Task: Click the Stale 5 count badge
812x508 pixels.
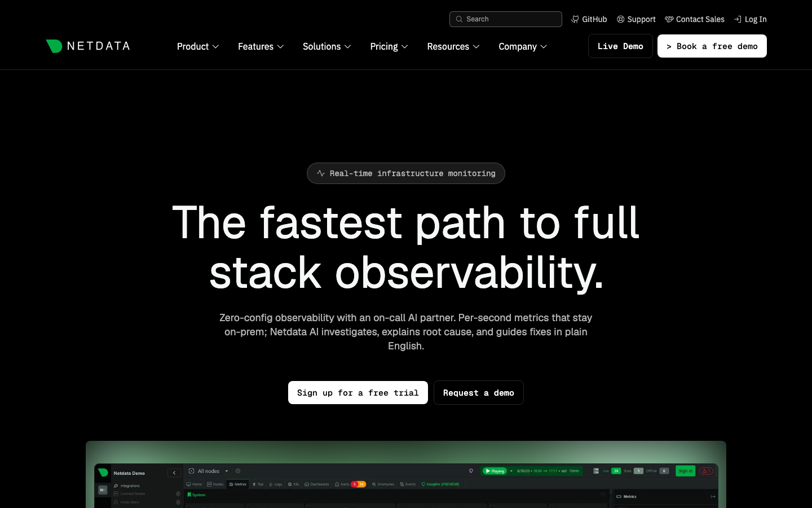Action: [x=638, y=471]
